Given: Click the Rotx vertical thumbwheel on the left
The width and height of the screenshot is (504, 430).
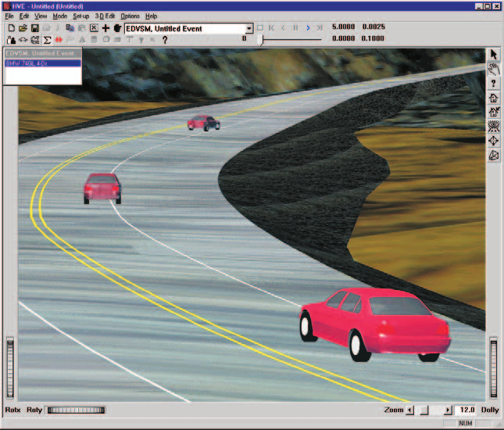Looking at the screenshot, I should [10, 368].
